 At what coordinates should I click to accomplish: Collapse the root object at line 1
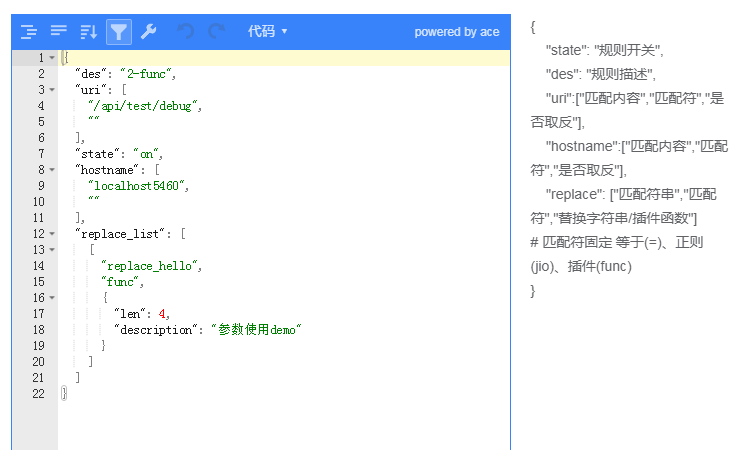coord(52,58)
